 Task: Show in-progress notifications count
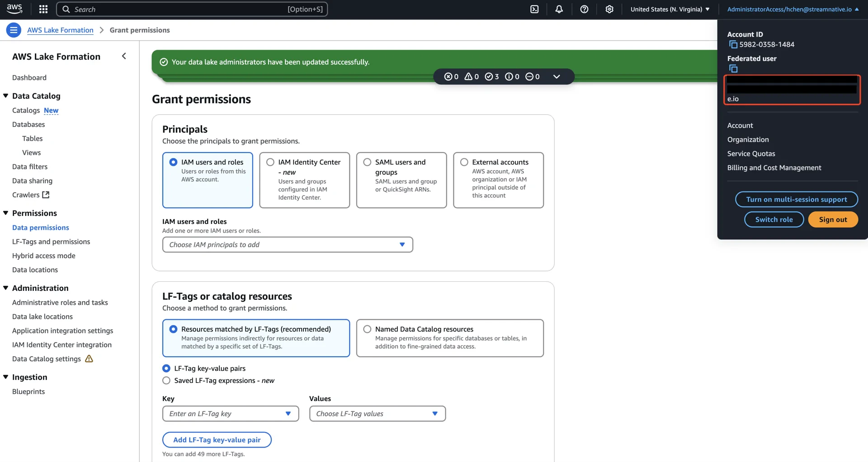pyautogui.click(x=533, y=77)
